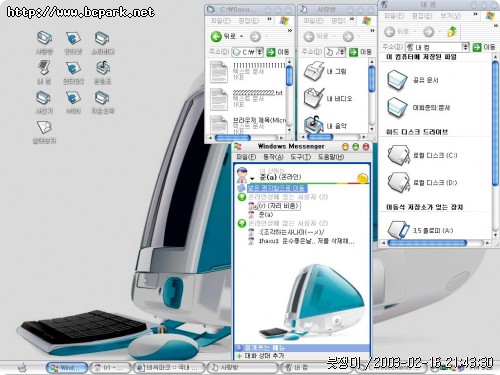This screenshot has width=500, height=375.
Task: Open 로컬 디스크 (C:) drive
Action: (422, 155)
